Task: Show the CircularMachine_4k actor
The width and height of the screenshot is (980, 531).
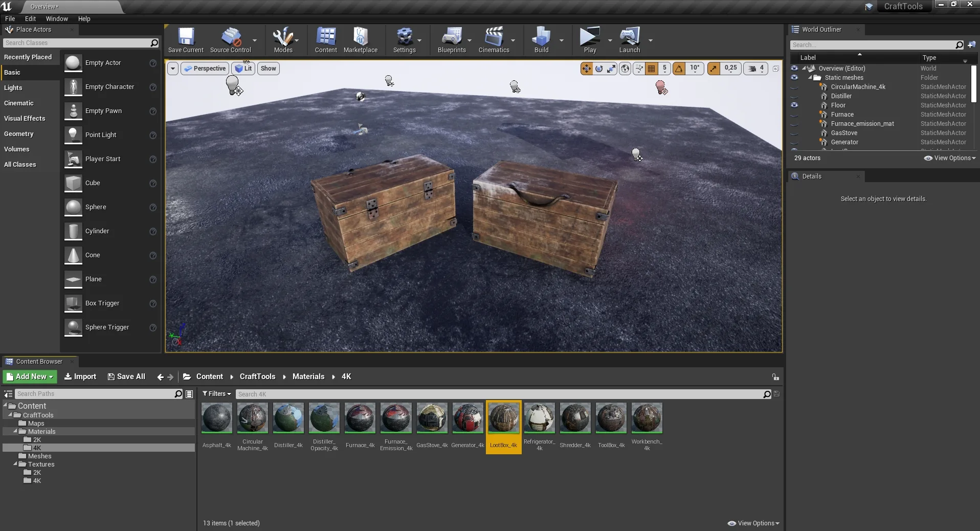Action: [x=794, y=87]
